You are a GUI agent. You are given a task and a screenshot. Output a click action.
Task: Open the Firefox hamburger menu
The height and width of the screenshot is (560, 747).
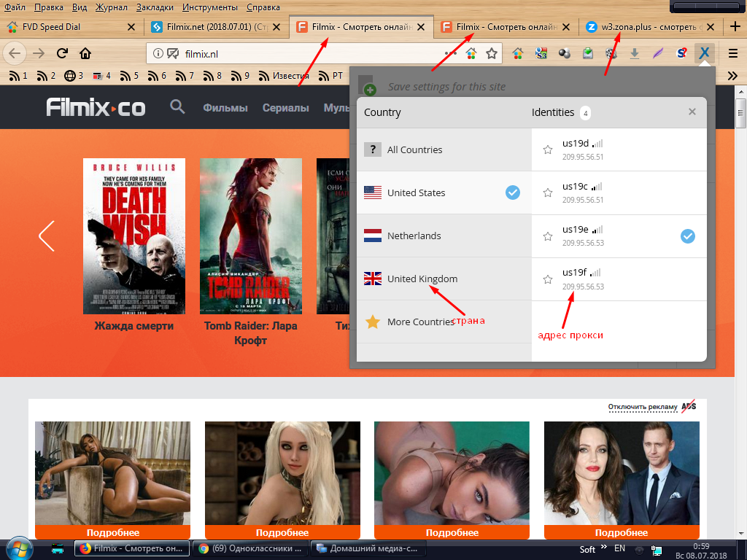[x=732, y=53]
